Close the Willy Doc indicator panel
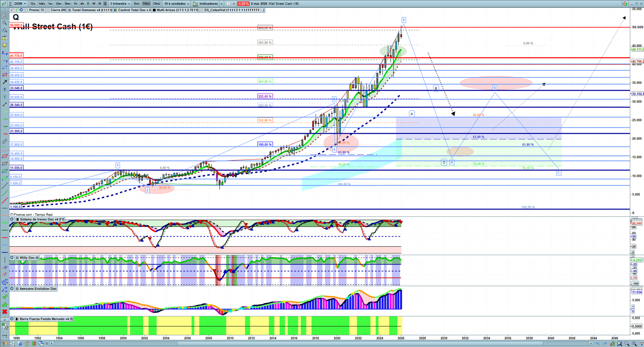The image size is (644, 347). (12, 258)
